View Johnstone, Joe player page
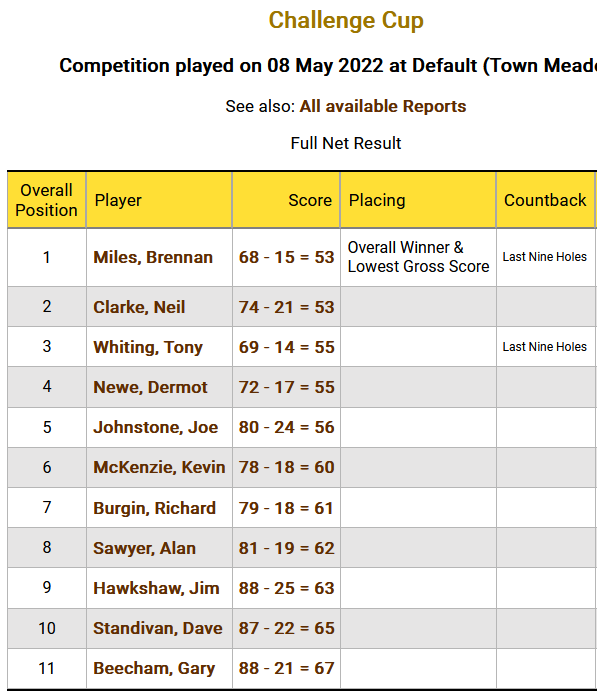The height and width of the screenshot is (699, 597). [156, 427]
